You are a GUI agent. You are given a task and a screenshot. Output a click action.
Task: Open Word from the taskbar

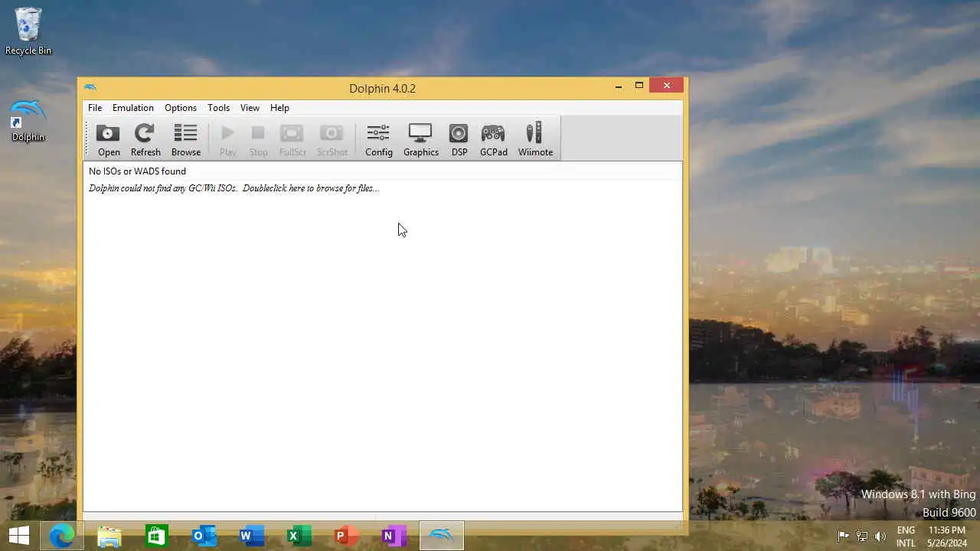(x=251, y=536)
